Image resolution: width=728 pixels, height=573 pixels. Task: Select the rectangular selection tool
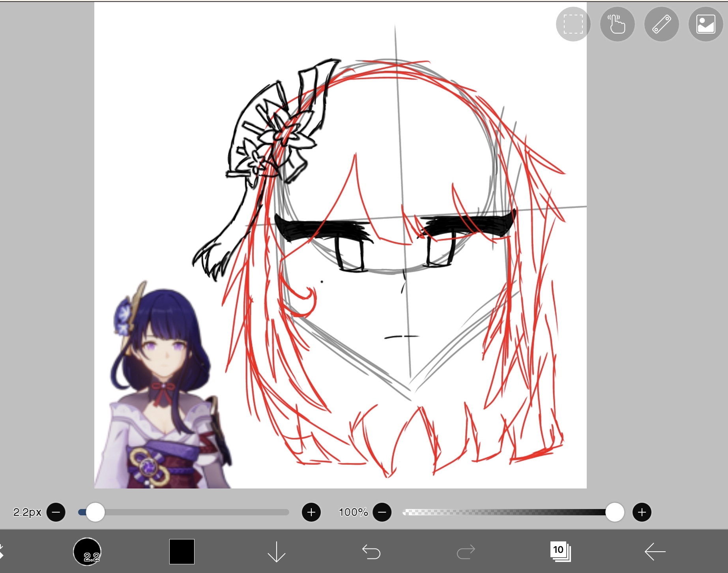573,24
